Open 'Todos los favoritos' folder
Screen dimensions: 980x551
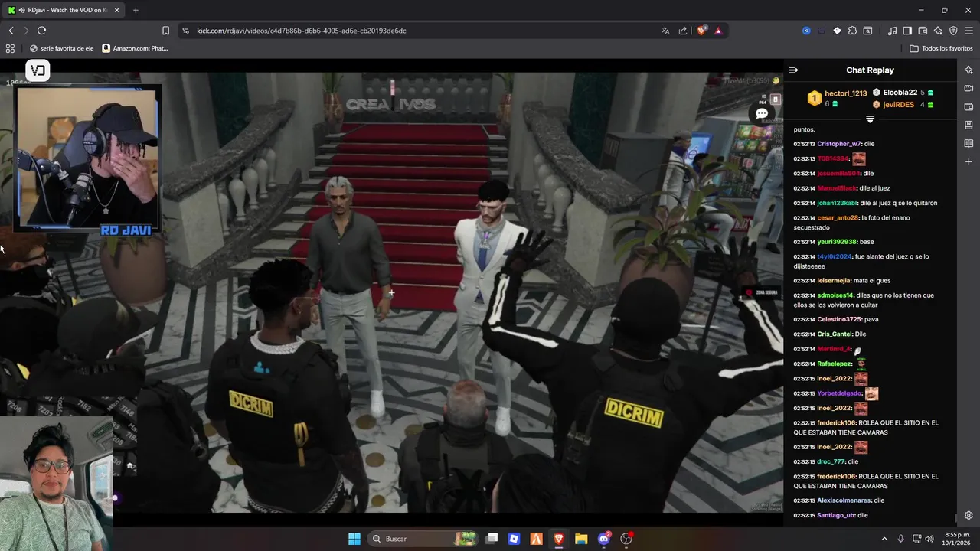point(941,48)
